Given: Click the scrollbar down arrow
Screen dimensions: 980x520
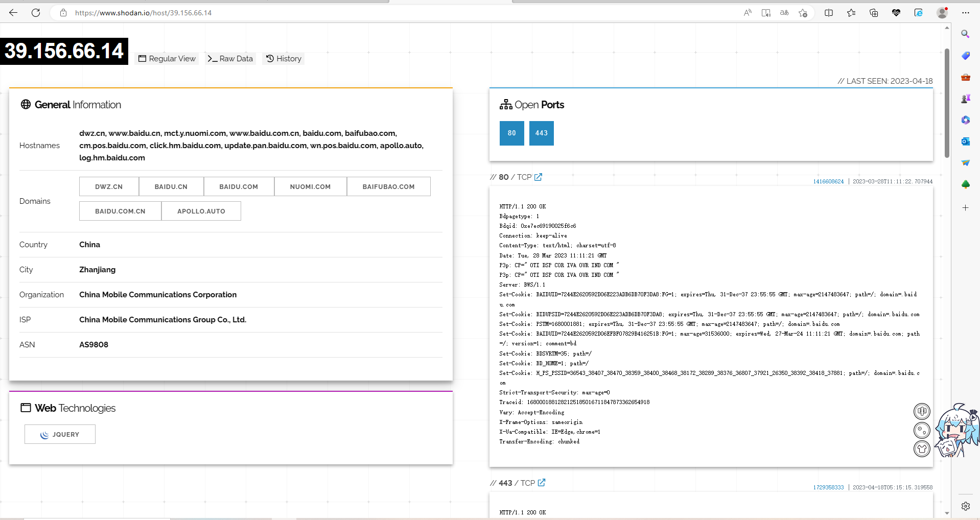Looking at the screenshot, I should click(x=947, y=513).
